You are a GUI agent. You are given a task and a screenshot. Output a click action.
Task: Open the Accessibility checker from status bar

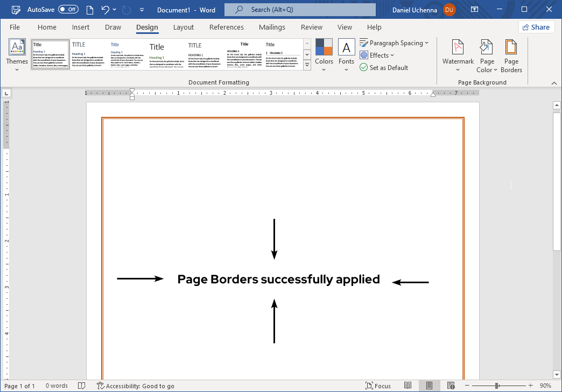pyautogui.click(x=136, y=386)
